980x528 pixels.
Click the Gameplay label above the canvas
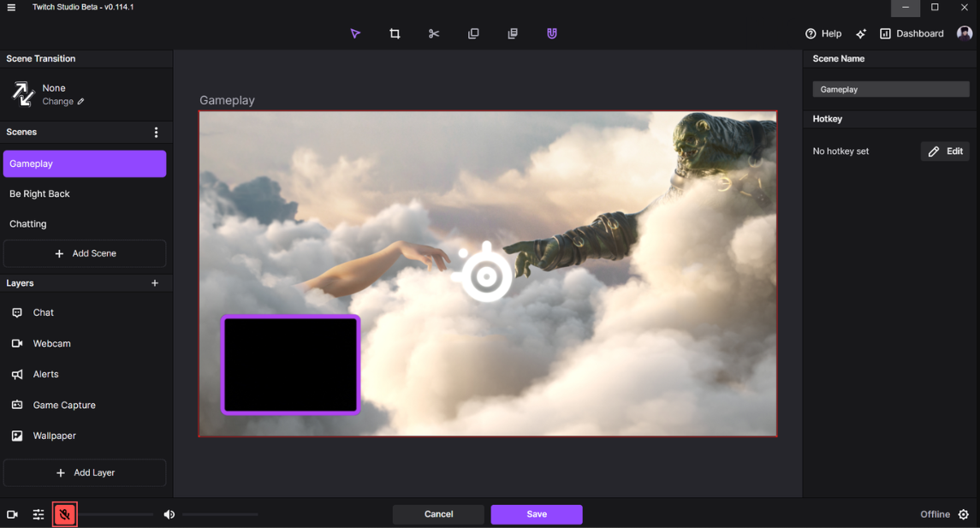pos(227,100)
